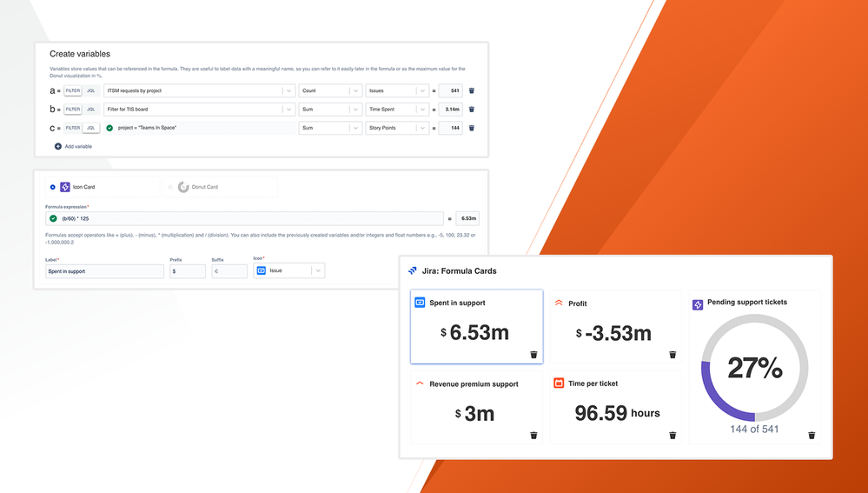Click green check icon in formula expression
This screenshot has width=868, height=493.
pyautogui.click(x=53, y=218)
